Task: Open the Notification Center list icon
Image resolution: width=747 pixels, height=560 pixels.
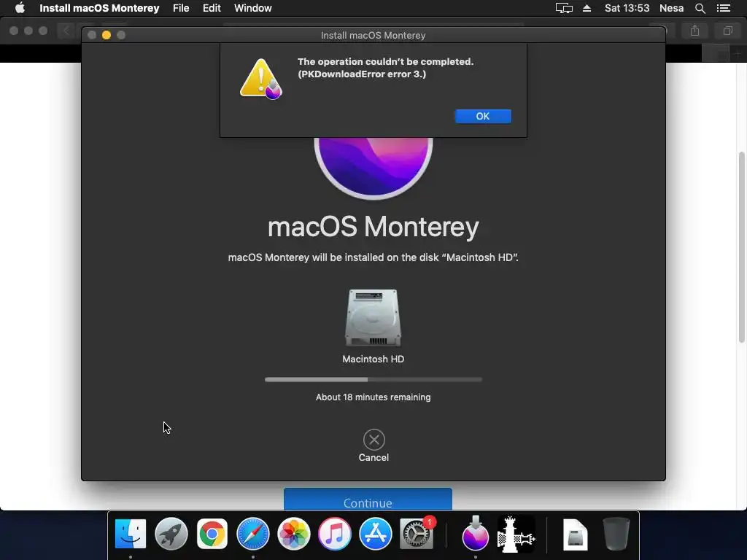Action: click(x=723, y=8)
